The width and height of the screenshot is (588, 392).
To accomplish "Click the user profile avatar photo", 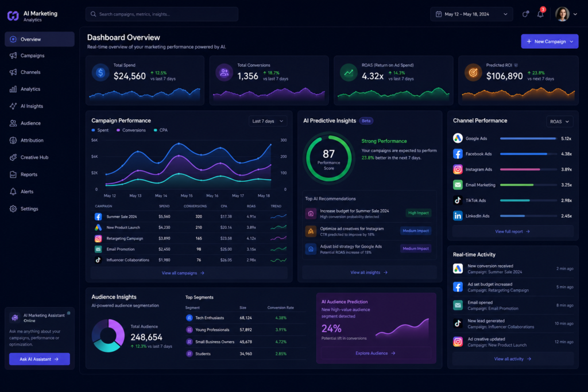I will pyautogui.click(x=562, y=14).
